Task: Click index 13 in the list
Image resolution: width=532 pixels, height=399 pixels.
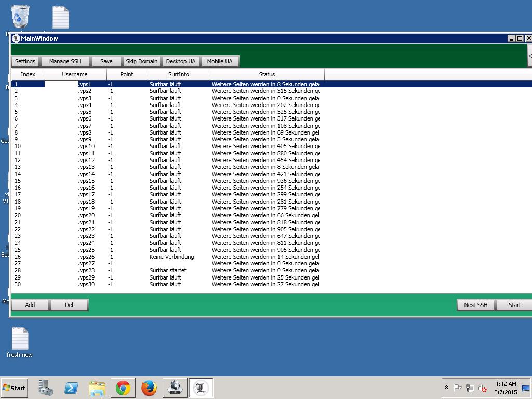Action: point(18,167)
